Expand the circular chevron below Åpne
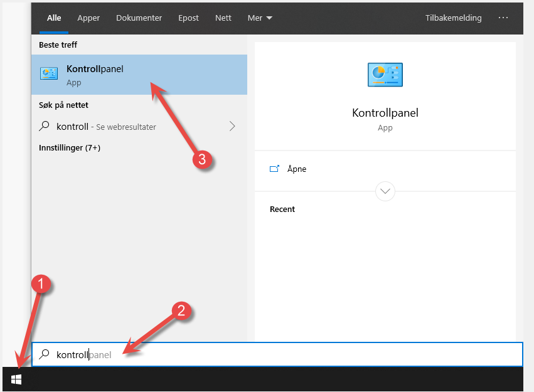This screenshot has width=534, height=392. coord(385,191)
